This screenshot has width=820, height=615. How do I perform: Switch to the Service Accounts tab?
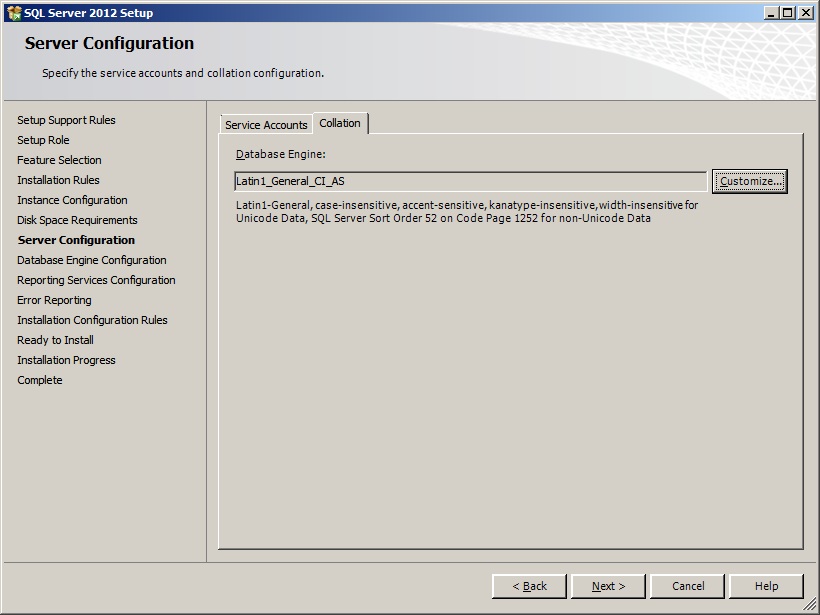click(x=266, y=125)
